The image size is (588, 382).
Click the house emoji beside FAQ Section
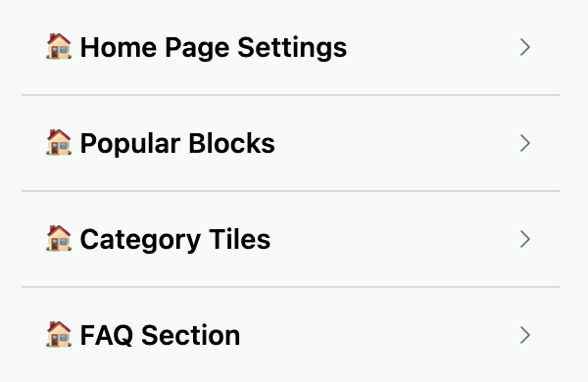point(59,334)
